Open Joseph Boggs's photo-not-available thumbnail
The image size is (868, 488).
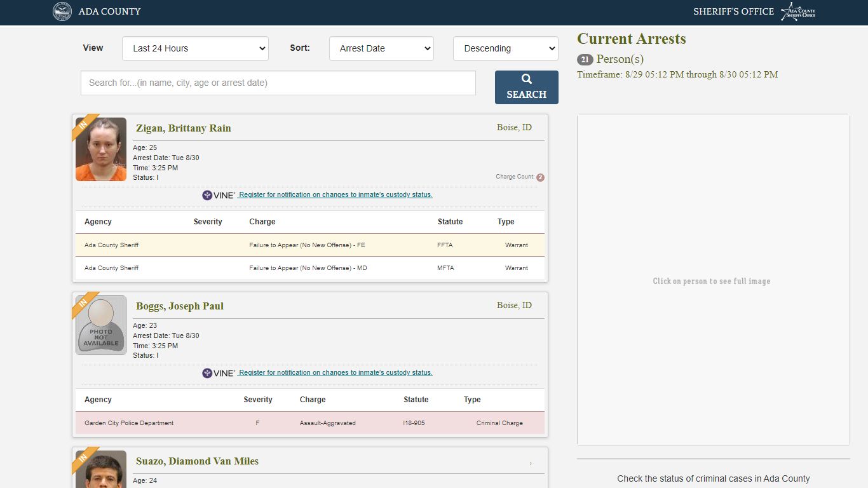pyautogui.click(x=101, y=325)
